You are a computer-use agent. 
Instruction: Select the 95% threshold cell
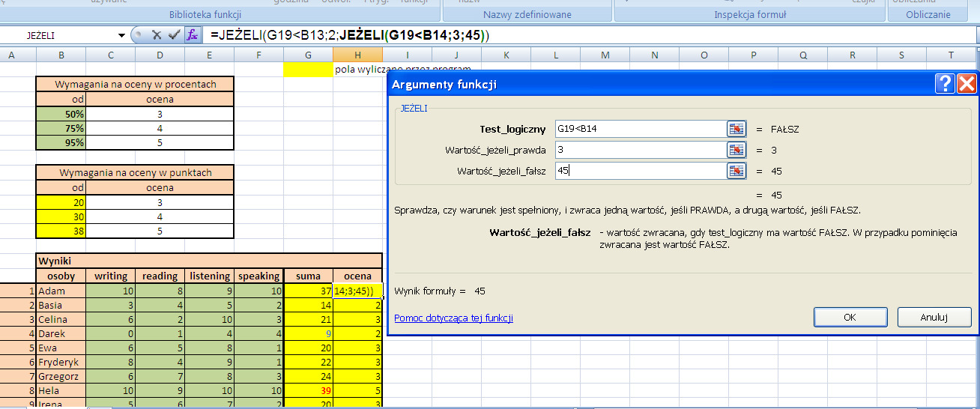pyautogui.click(x=61, y=142)
